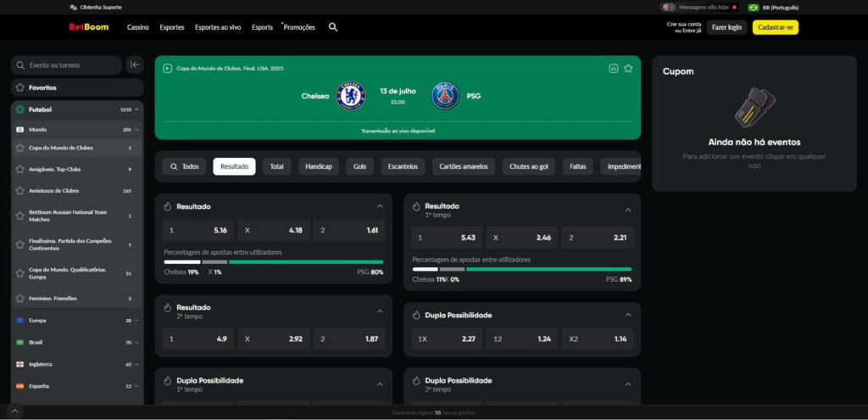Screen dimensions: 868x420
Task: Select second-half PSG odd 1.87
Action: (349, 339)
